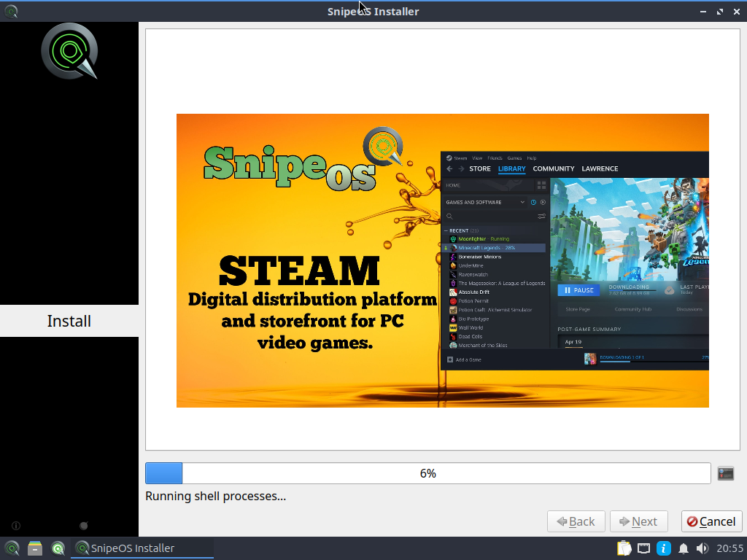
Task: Click the green SnipeOS launcher in taskbar
Action: click(x=58, y=548)
